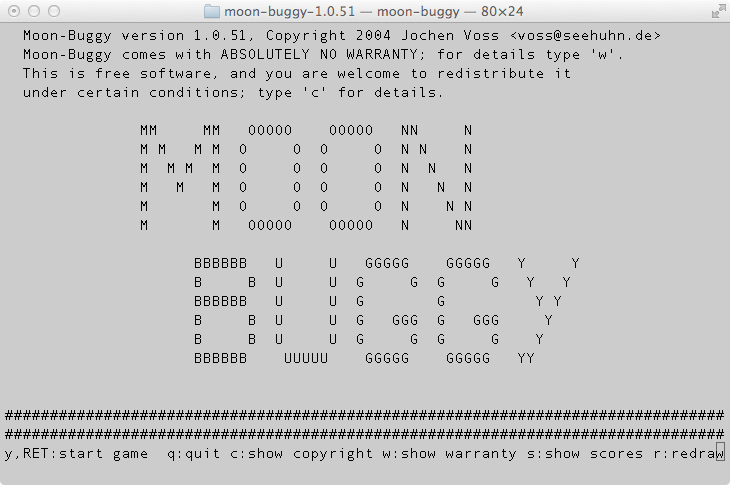
Task: Click the terminal cursor block after 'redraw'
Action: pos(720,452)
